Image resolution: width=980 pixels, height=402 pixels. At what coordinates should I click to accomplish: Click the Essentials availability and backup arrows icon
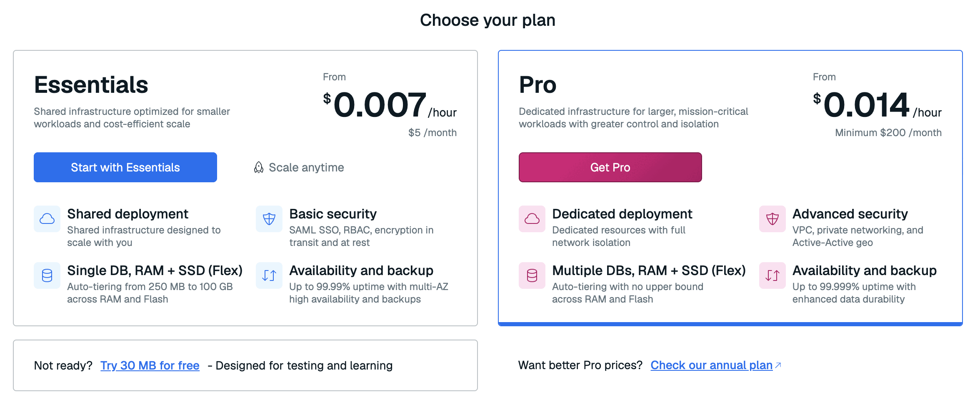[269, 275]
